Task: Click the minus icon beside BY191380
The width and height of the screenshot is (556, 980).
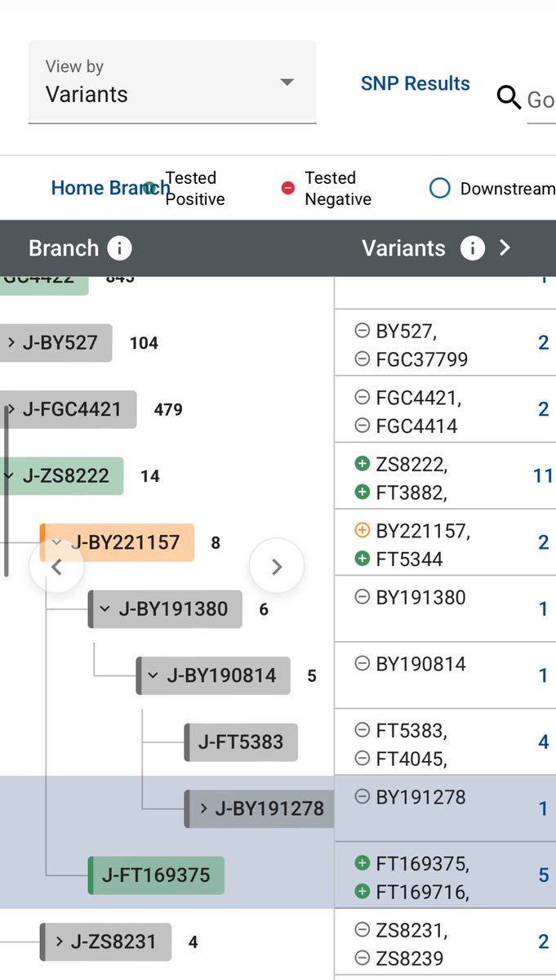Action: (362, 597)
